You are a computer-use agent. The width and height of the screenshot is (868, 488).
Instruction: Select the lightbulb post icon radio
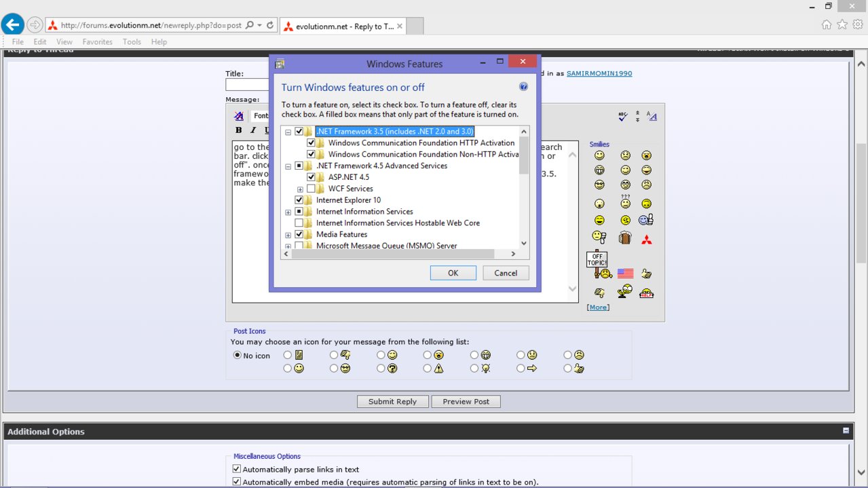click(x=474, y=369)
